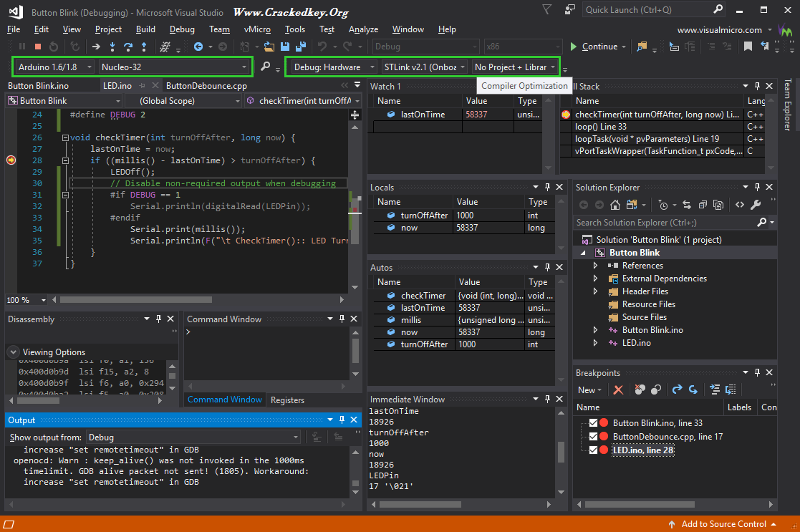The height and width of the screenshot is (532, 800).
Task: Click the Home icon in Solution Explorer
Action: (615, 205)
